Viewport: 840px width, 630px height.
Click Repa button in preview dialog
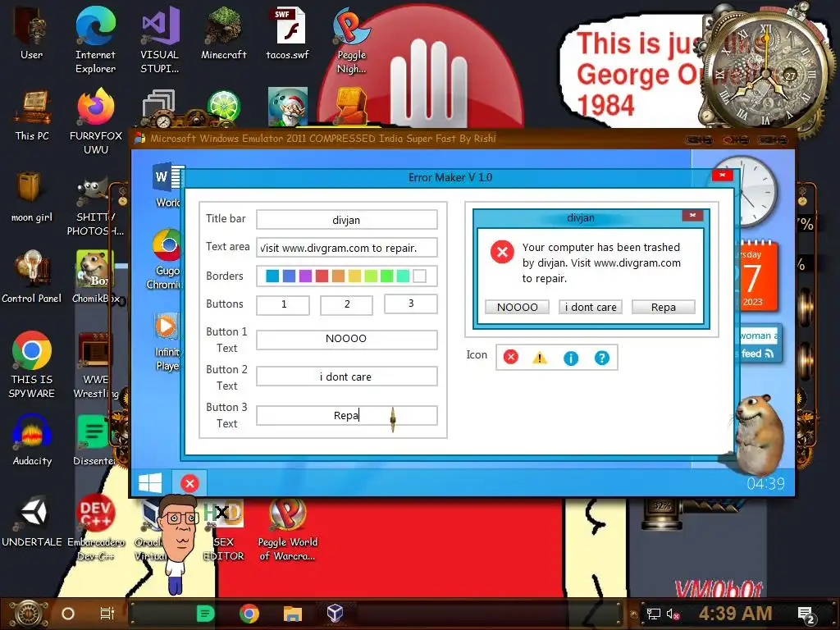point(663,307)
